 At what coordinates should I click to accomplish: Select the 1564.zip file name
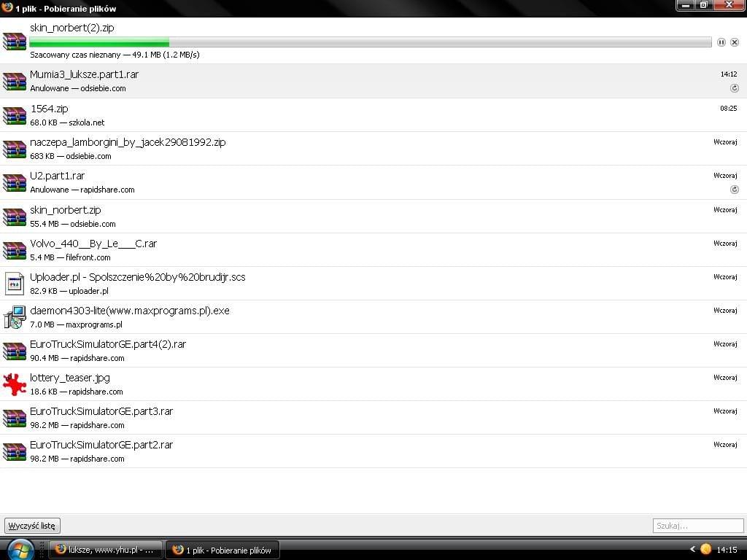click(x=50, y=109)
